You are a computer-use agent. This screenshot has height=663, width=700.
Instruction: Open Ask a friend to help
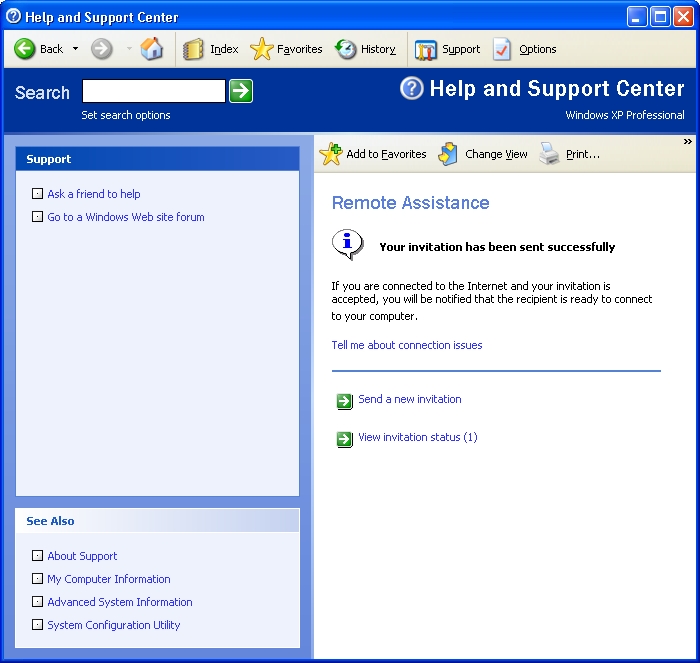point(94,194)
